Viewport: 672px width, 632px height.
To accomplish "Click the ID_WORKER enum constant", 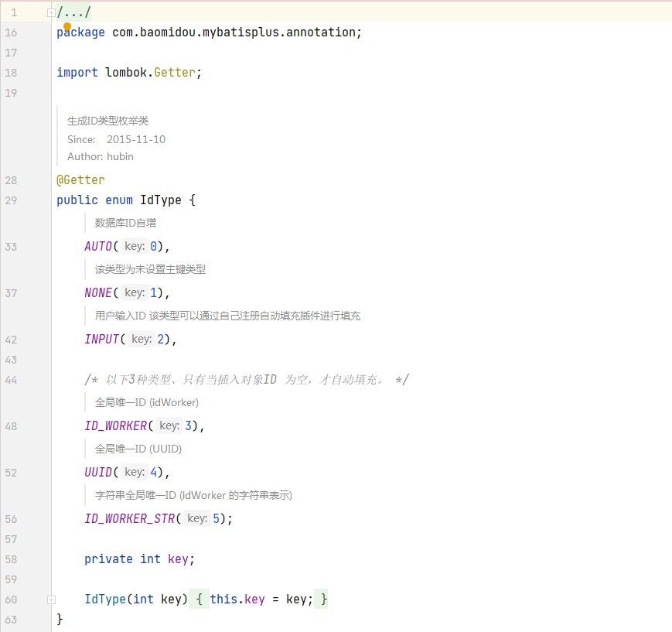I will pos(115,426).
